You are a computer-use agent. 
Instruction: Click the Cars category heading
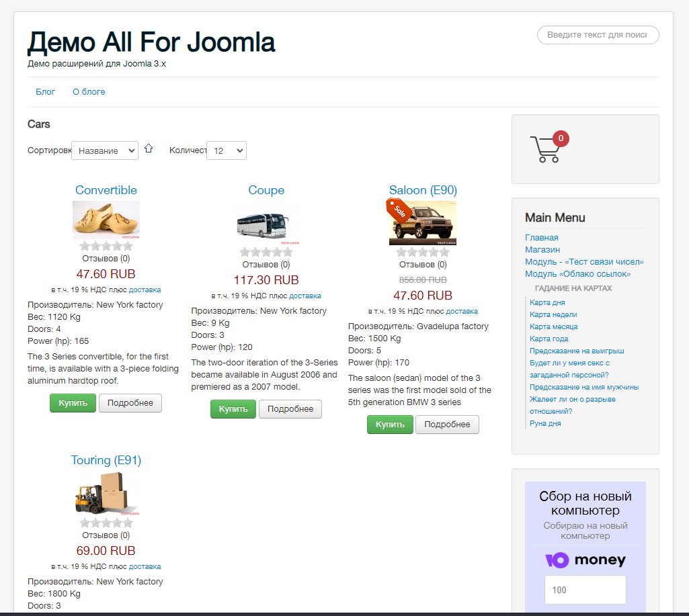pyautogui.click(x=39, y=124)
